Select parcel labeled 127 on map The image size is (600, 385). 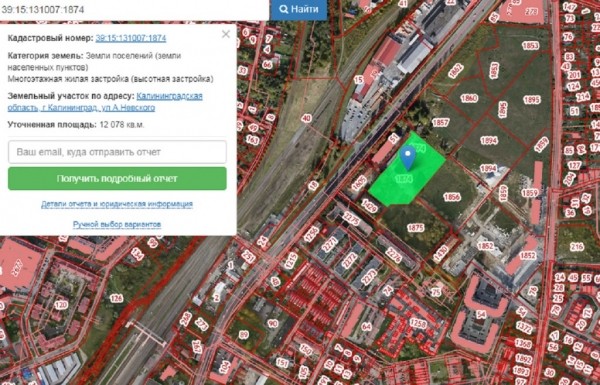pyautogui.click(x=574, y=165)
